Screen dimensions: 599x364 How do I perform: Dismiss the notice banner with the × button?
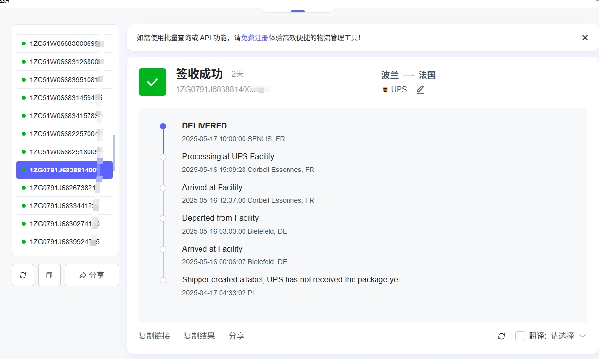(x=585, y=37)
